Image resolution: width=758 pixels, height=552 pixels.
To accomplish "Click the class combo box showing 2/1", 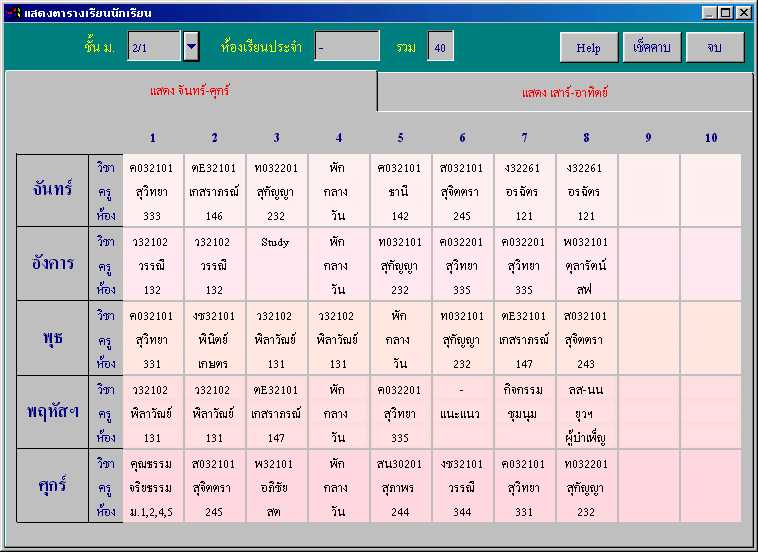I will tap(154, 46).
